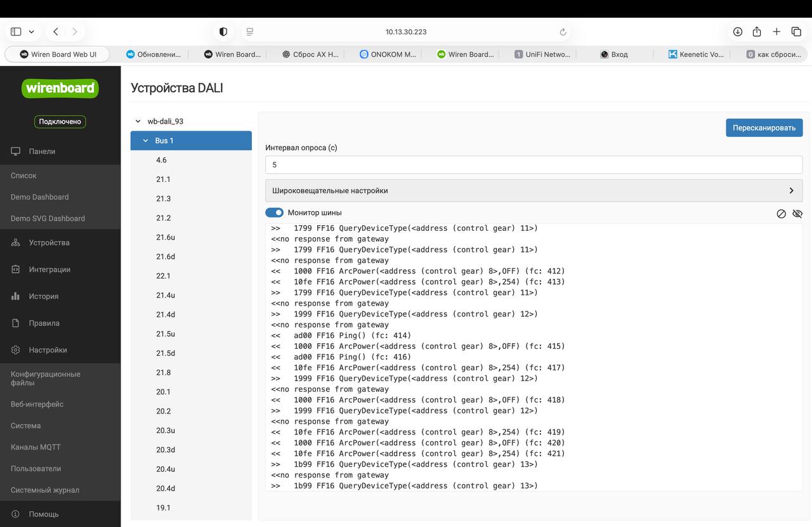Switch to the Wiren Board Web UI tab
The image size is (812, 527).
[x=58, y=55]
